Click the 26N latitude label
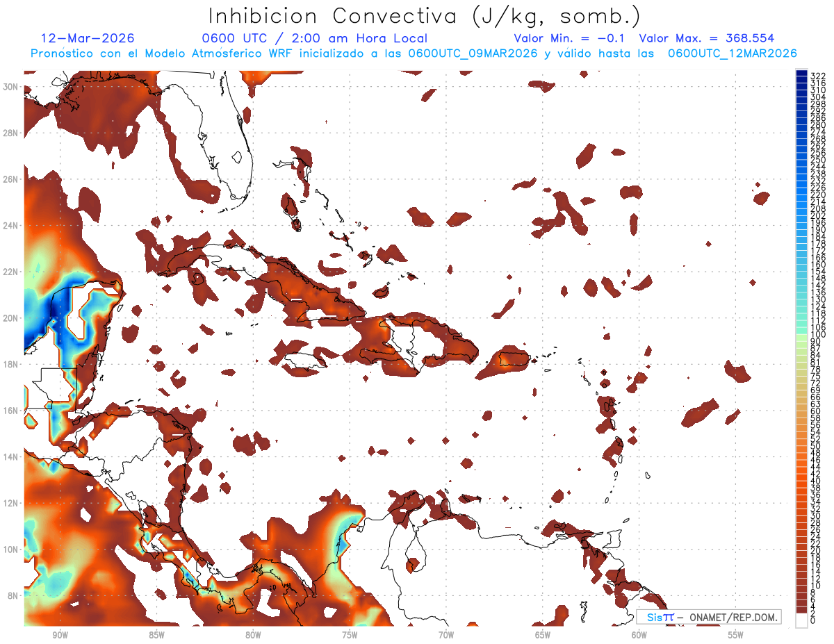 [10, 179]
